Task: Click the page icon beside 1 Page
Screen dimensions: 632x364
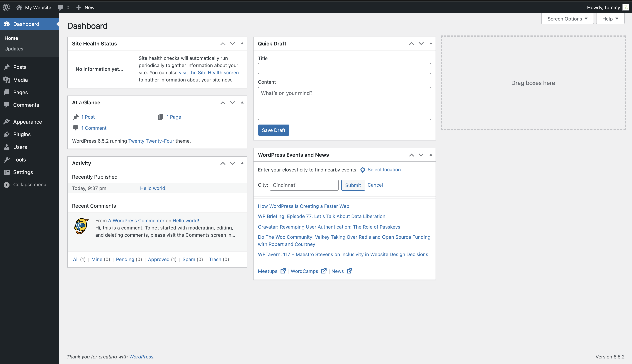Action: click(161, 117)
